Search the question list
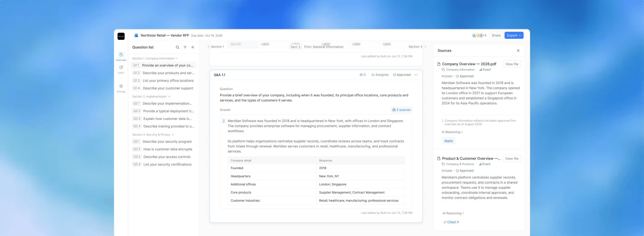Screen dimensions: 644x236 177,47
